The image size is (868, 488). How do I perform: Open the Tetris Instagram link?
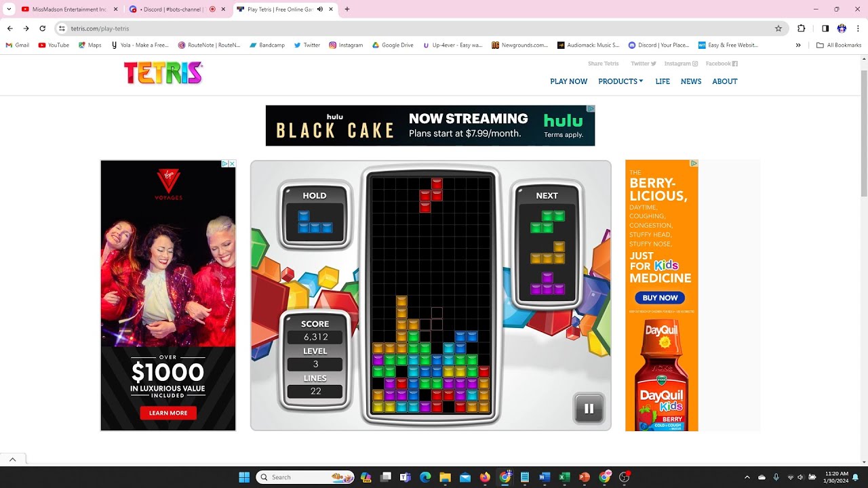(681, 64)
